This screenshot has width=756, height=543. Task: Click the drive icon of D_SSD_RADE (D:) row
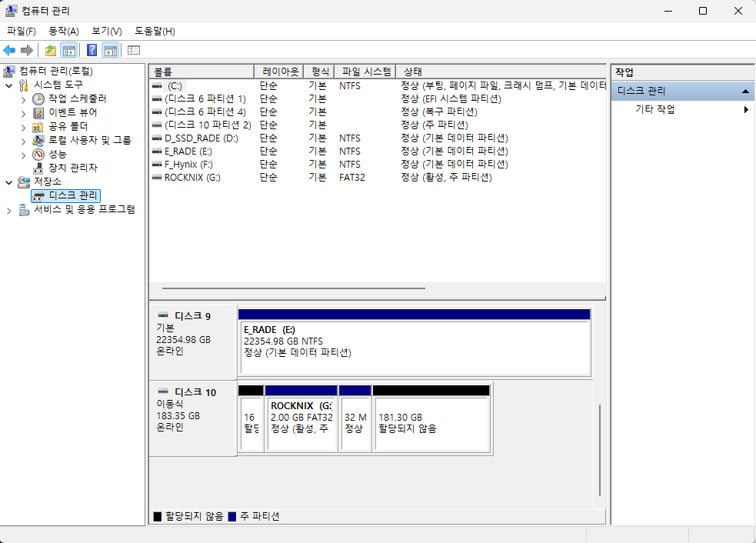(x=157, y=138)
